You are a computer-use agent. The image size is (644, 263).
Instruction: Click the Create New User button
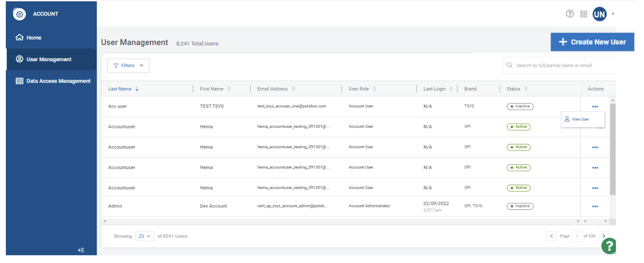pos(592,42)
